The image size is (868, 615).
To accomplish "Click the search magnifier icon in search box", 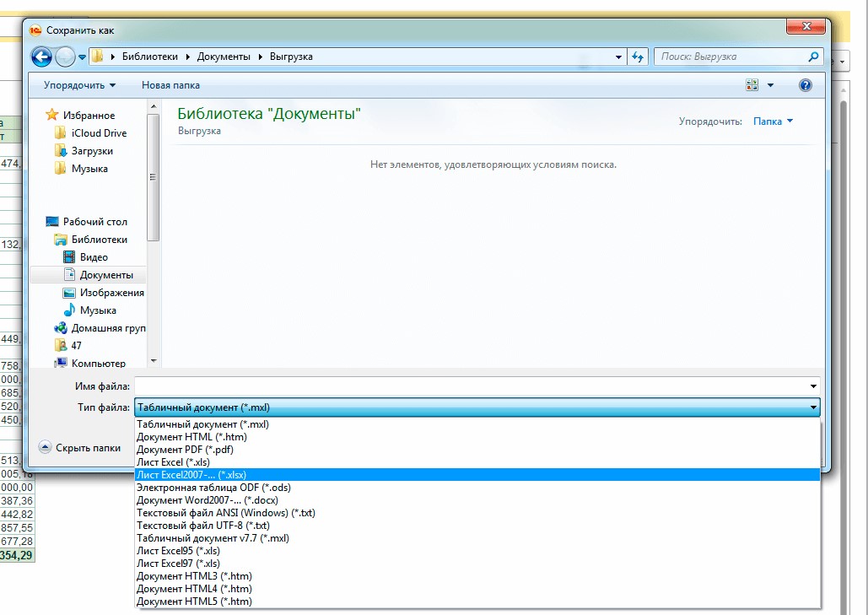I will (x=813, y=57).
